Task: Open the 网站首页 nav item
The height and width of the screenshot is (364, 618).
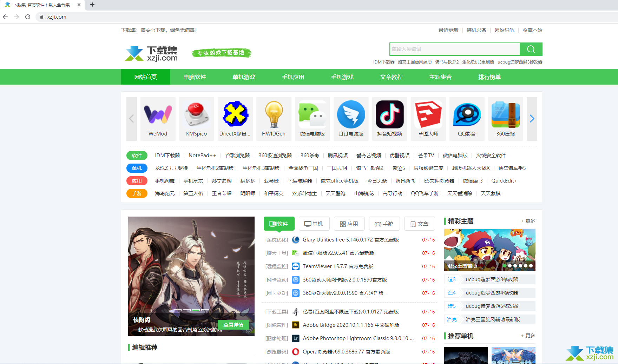Action: [x=146, y=77]
